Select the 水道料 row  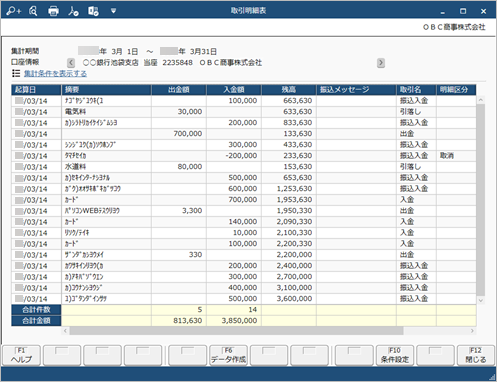pyautogui.click(x=244, y=167)
